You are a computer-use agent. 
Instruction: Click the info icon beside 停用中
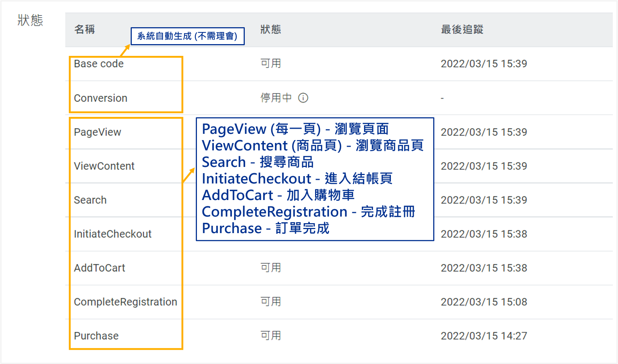coord(303,98)
